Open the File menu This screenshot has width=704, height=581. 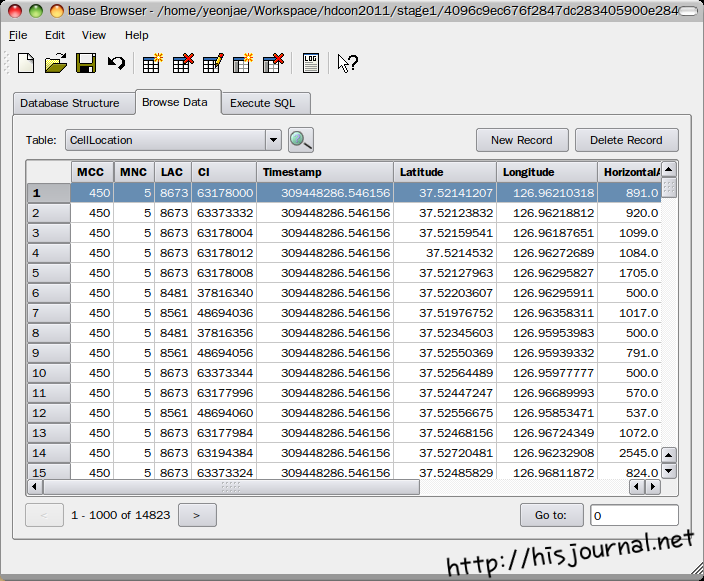coord(18,35)
